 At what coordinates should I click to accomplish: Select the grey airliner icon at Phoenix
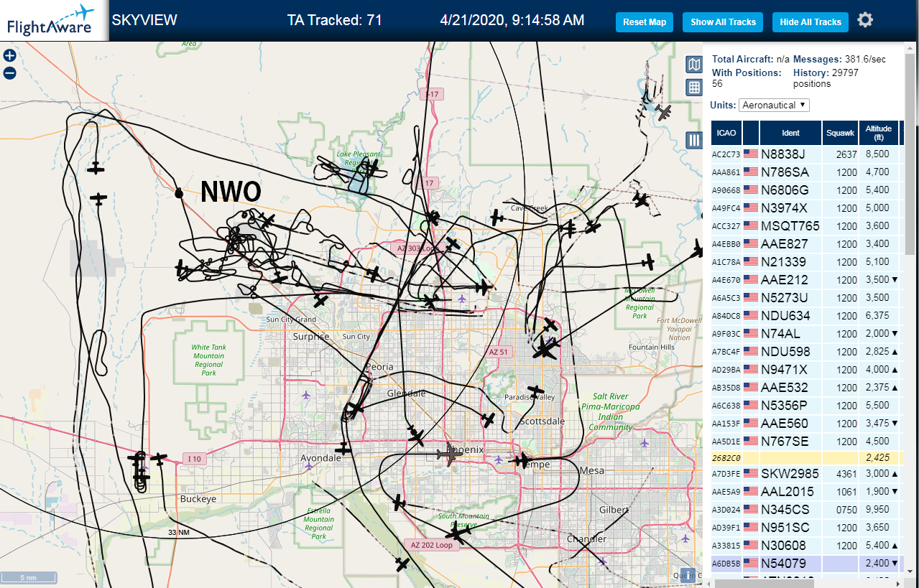450,454
